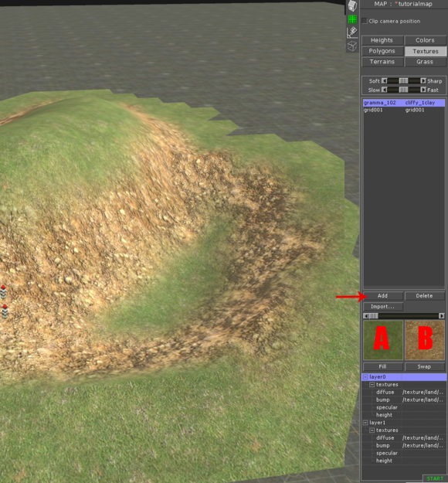Enable Clip camera position checkbox
The image size is (448, 483).
[365, 21]
